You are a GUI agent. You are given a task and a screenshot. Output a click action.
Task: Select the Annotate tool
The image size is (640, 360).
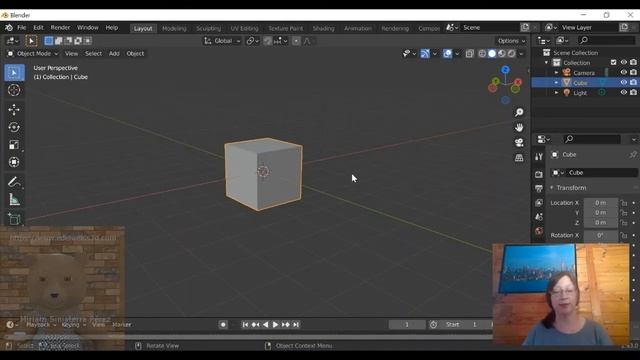point(14,182)
